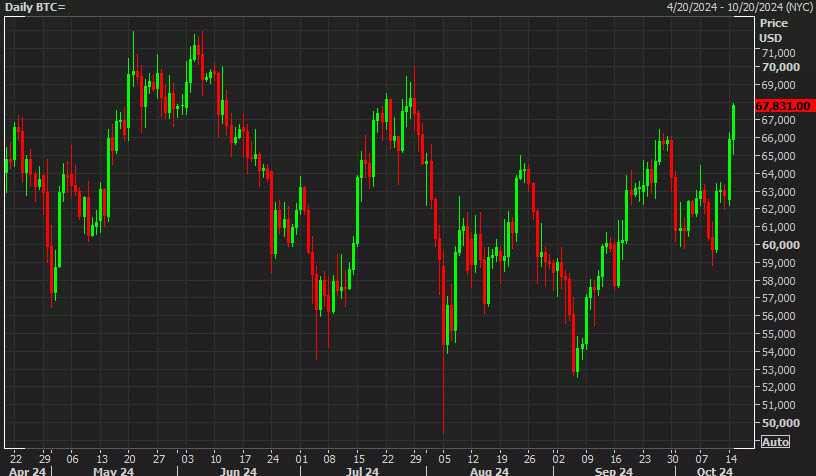The image size is (816, 476).
Task: Click the 50,000 price axis label
Action: click(x=781, y=423)
